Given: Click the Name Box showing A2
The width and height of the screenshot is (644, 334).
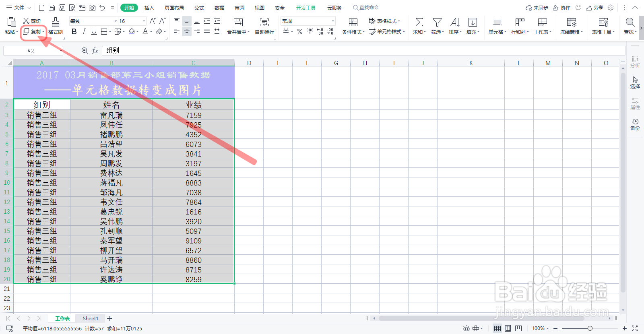Looking at the screenshot, I should pos(33,51).
